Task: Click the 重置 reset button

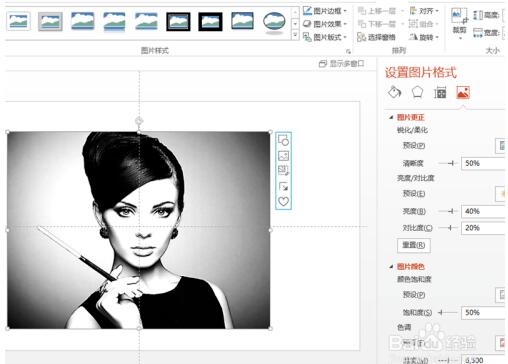Action: coord(414,245)
